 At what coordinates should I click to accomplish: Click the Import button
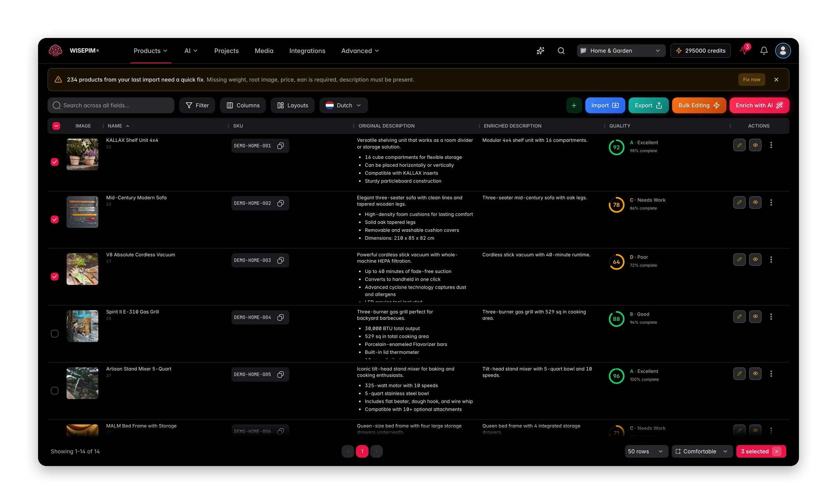click(605, 105)
